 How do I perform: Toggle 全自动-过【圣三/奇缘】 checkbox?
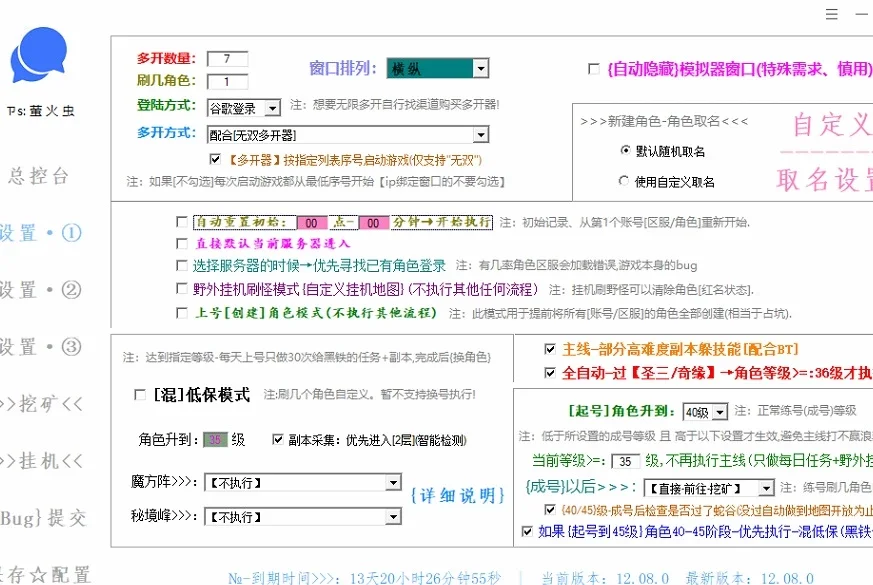tap(550, 373)
